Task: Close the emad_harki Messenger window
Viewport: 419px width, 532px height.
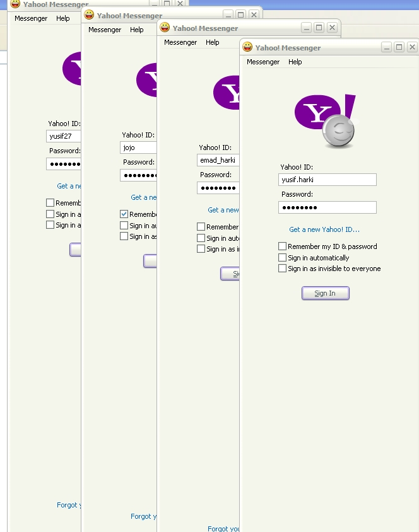Action: click(x=332, y=28)
